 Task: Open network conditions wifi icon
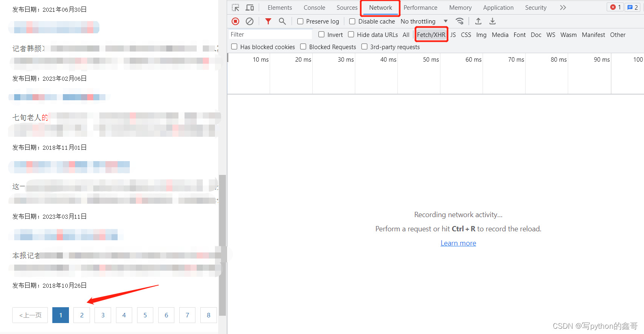point(459,21)
